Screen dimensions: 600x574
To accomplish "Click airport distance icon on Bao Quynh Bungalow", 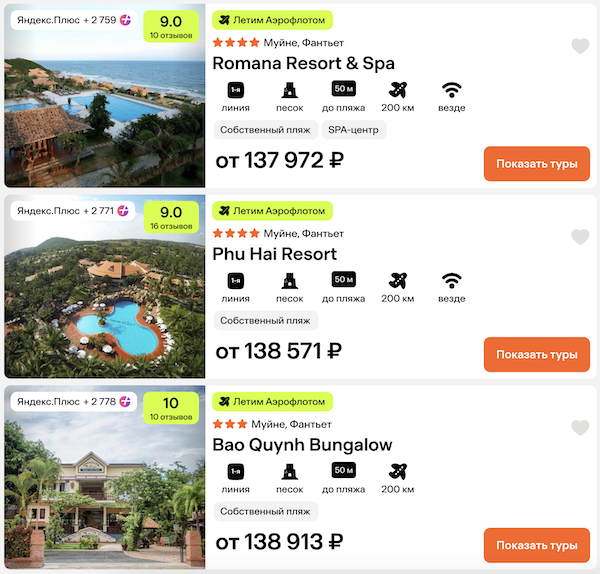I will (398, 471).
